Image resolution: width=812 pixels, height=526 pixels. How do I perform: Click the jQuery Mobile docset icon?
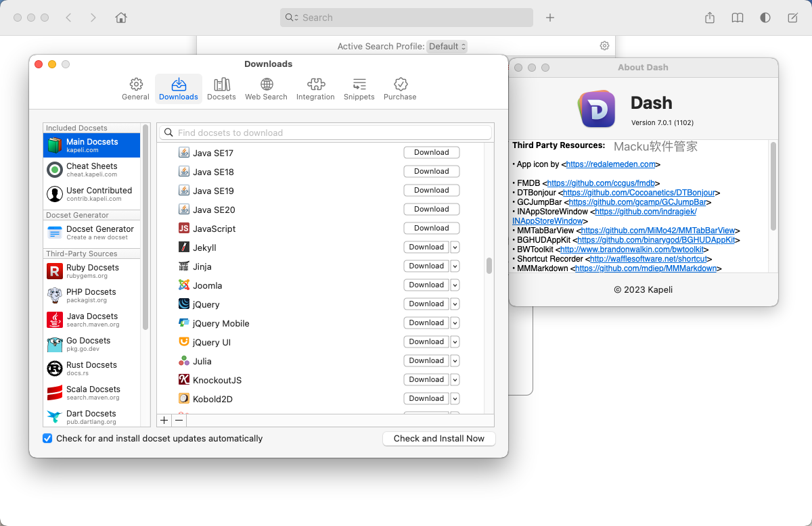[183, 323]
